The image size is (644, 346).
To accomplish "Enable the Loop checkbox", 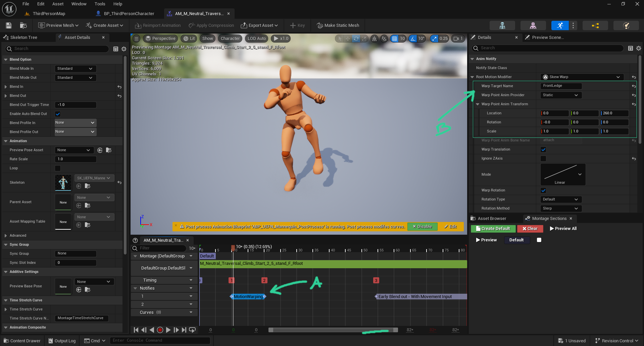I will (x=58, y=168).
